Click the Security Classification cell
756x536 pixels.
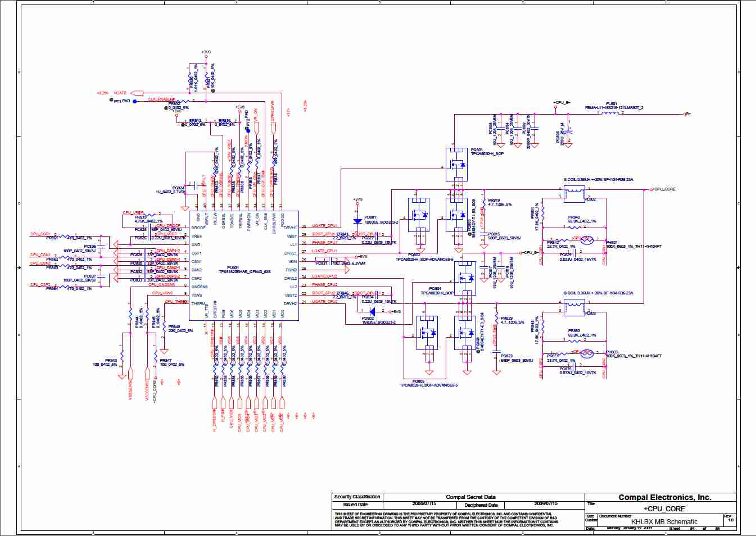click(357, 497)
